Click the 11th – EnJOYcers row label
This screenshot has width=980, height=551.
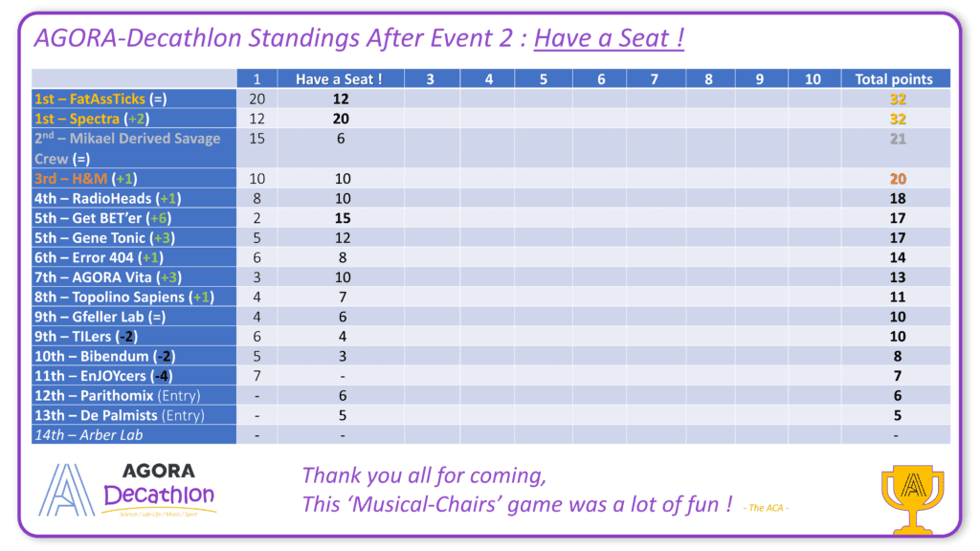[x=134, y=376]
